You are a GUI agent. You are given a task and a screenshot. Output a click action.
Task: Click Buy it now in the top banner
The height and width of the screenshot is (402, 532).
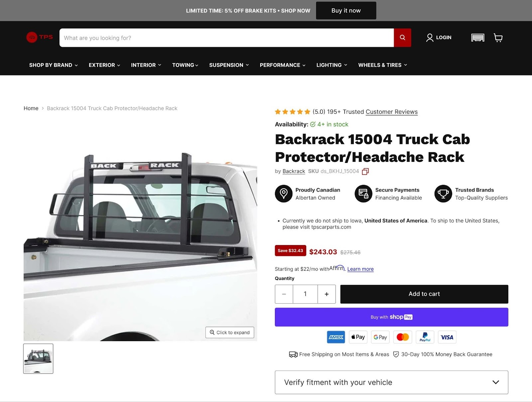(346, 11)
